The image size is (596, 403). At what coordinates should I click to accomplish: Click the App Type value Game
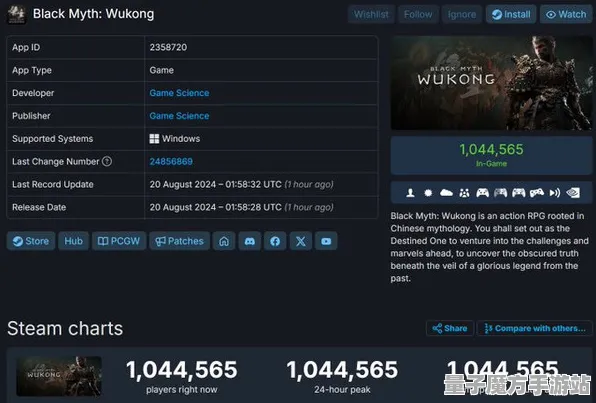point(162,70)
